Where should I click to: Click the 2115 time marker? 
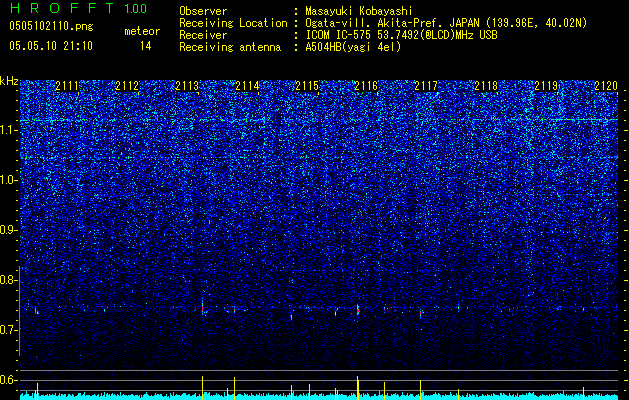(307, 85)
